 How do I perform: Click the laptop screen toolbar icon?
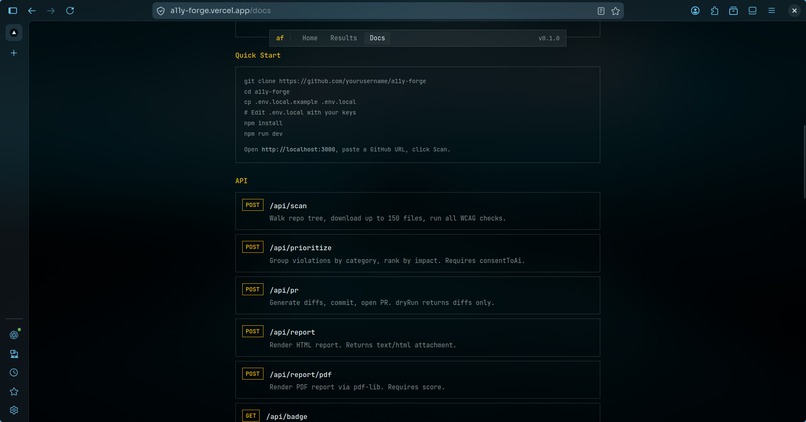click(x=753, y=10)
